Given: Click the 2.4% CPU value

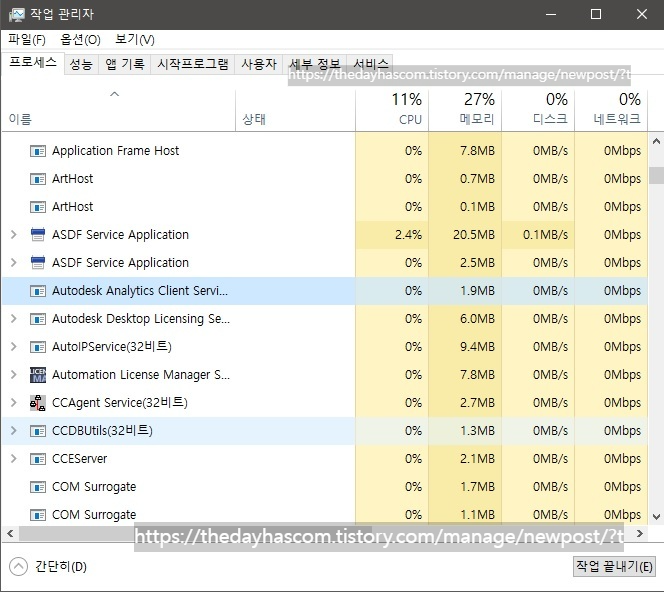Looking at the screenshot, I should 408,235.
